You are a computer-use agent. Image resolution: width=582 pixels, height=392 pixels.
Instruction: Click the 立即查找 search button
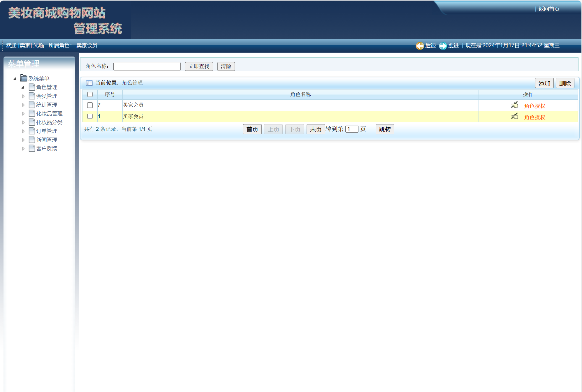[x=198, y=66]
